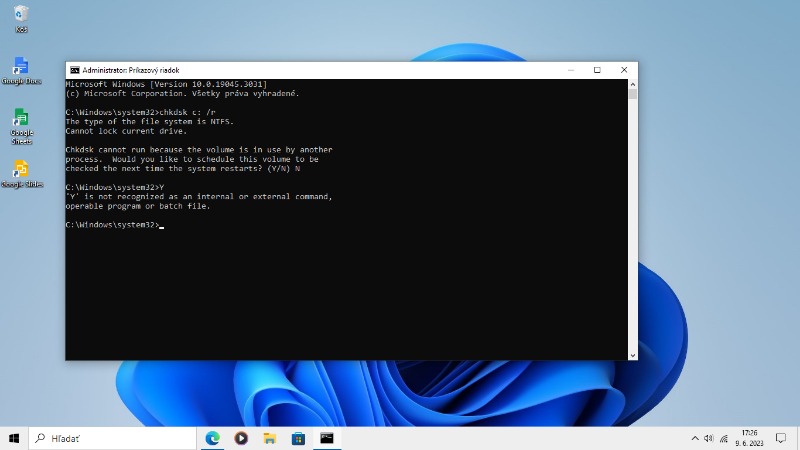The height and width of the screenshot is (450, 800).
Task: Click the 'Administrator: Príkazový riadok' window title
Action: [x=131, y=70]
